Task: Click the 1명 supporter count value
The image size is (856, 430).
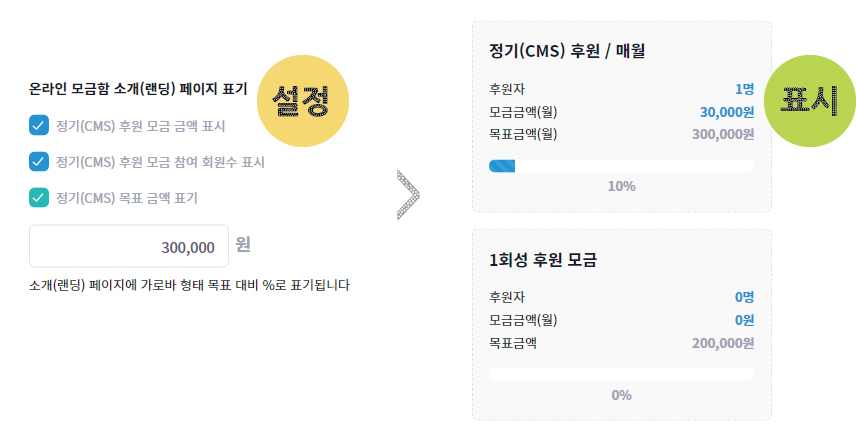Action: pyautogui.click(x=744, y=88)
